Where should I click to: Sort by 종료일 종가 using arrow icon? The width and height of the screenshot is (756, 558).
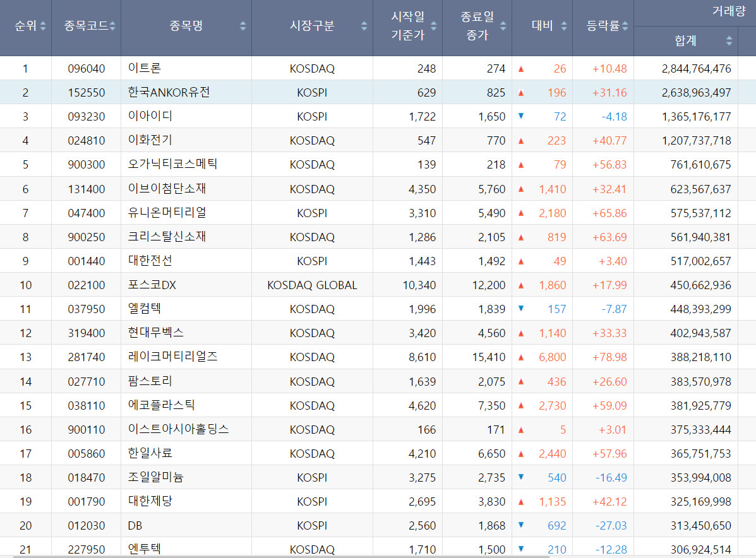coord(503,26)
